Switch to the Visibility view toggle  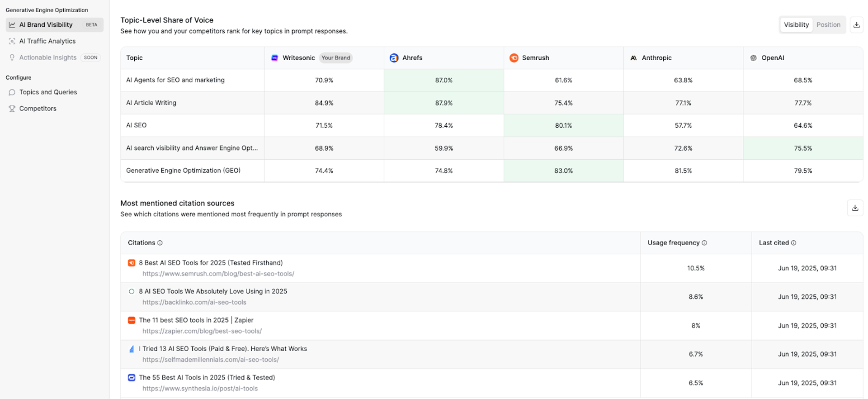(x=796, y=25)
